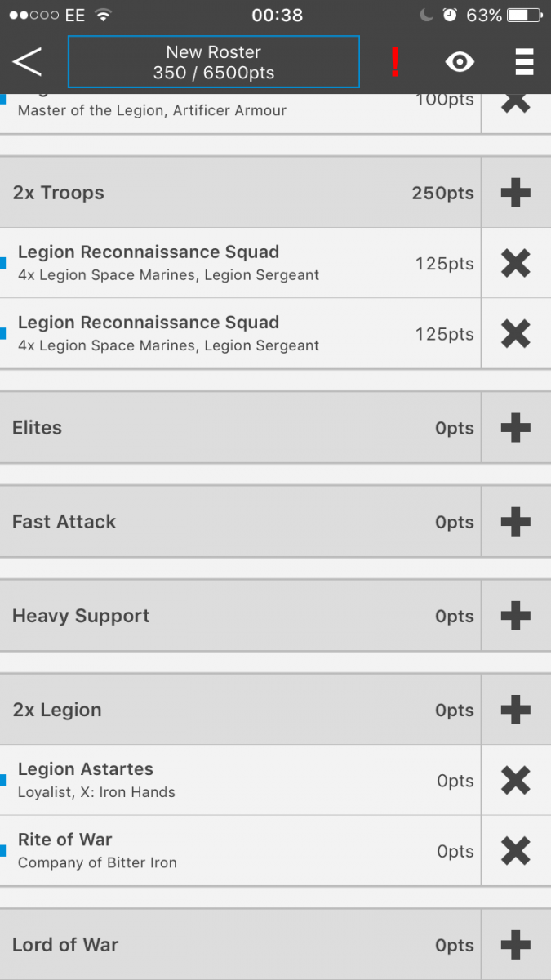Screen dimensions: 551x980
Task: Toggle roster view with eye icon
Action: click(x=460, y=62)
